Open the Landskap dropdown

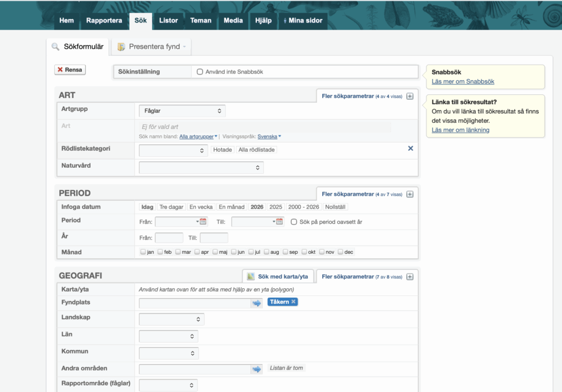[171, 319]
